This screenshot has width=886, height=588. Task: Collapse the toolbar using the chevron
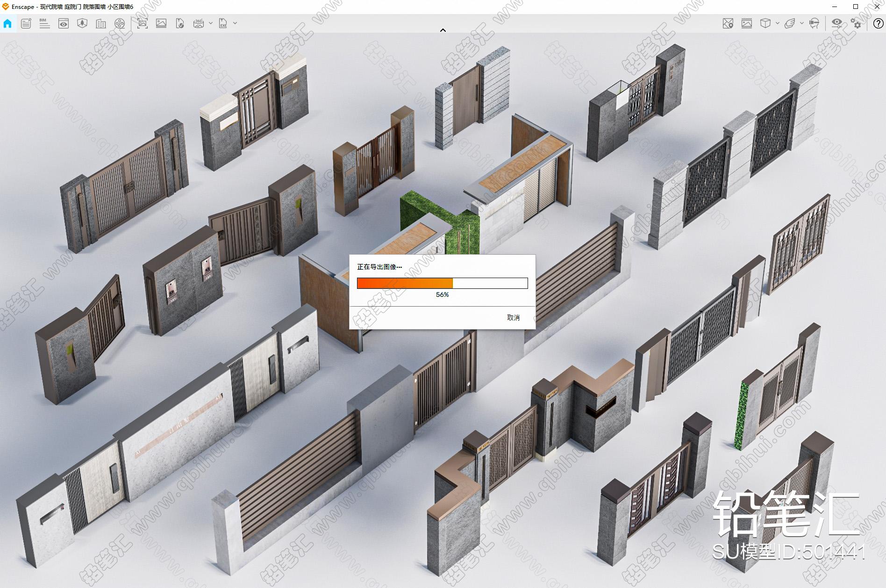pos(443,30)
